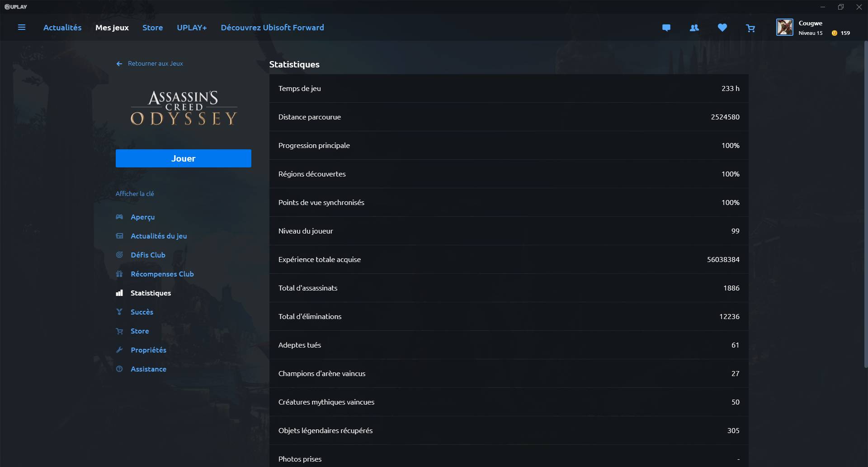Click the Défis Club target icon
Image resolution: width=868 pixels, height=467 pixels.
(x=119, y=255)
